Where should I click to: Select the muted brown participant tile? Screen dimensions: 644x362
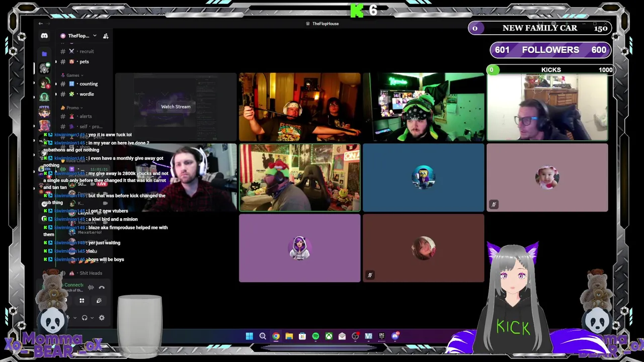(x=424, y=248)
